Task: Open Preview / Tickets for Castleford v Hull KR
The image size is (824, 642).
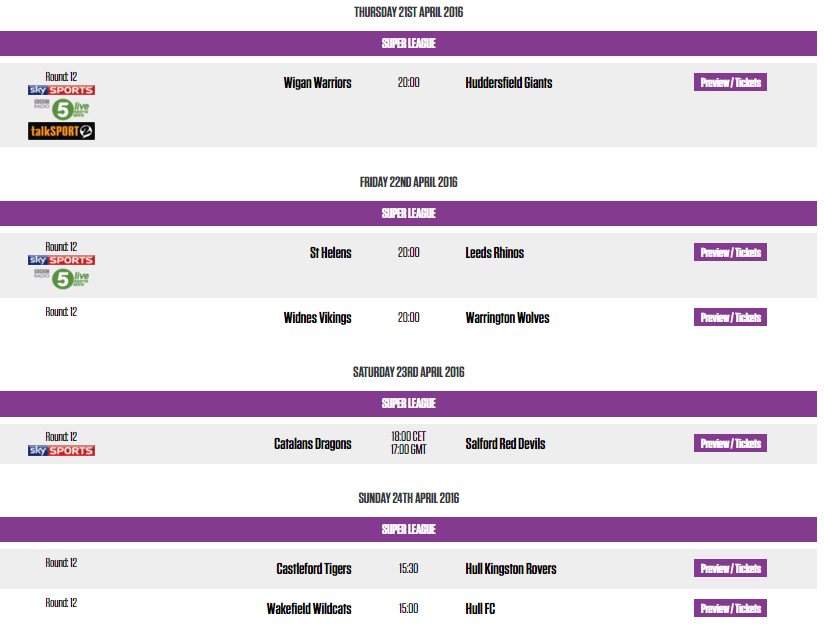Action: [x=730, y=569]
